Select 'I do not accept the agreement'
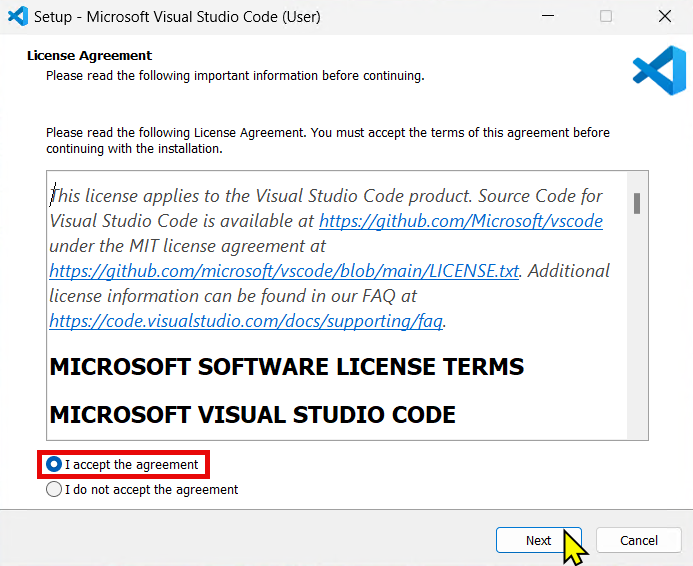 (x=55, y=490)
